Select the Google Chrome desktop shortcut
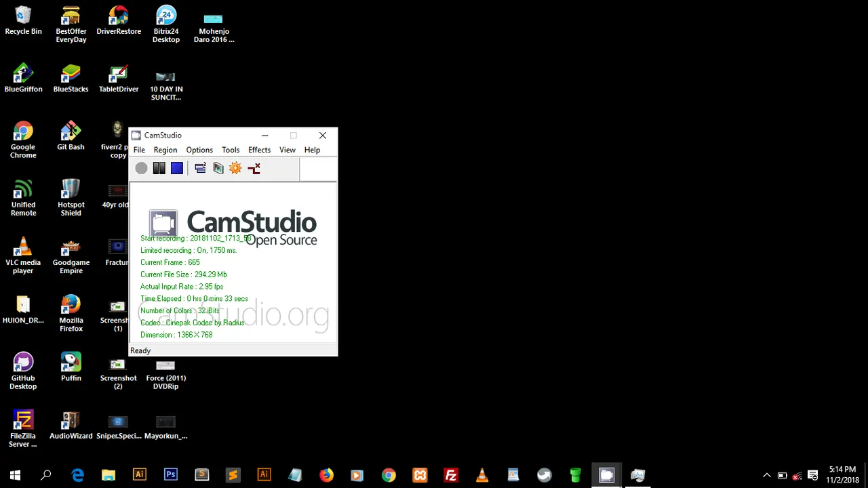 (23, 140)
